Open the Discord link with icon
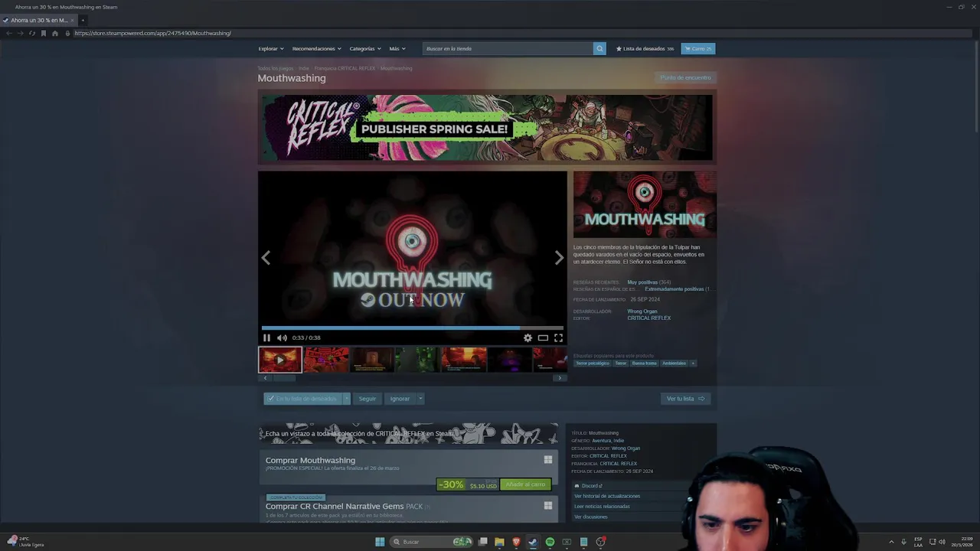 pos(588,486)
